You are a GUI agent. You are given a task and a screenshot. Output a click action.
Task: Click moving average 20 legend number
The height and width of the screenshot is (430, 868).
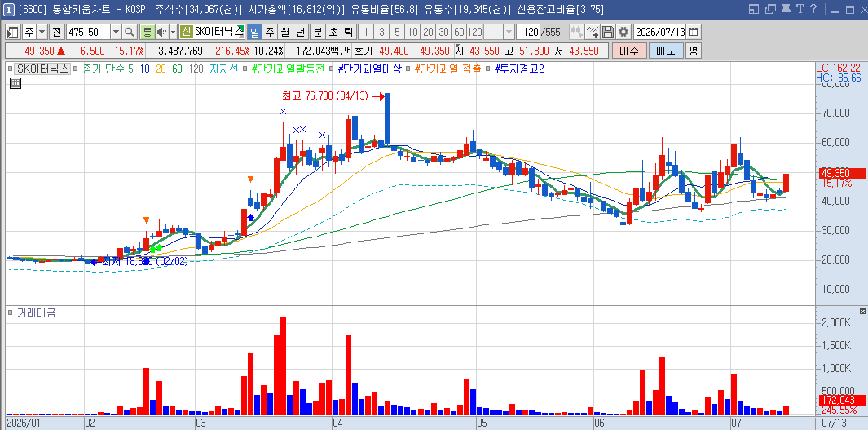(x=161, y=69)
